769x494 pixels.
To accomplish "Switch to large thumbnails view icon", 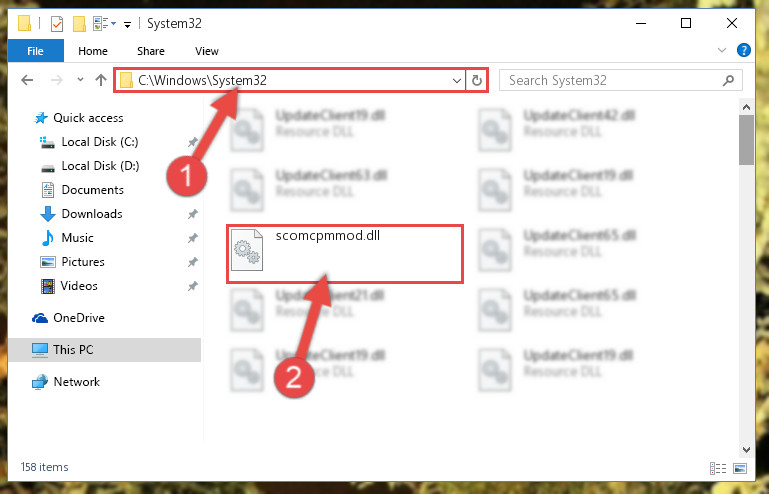I will click(740, 468).
